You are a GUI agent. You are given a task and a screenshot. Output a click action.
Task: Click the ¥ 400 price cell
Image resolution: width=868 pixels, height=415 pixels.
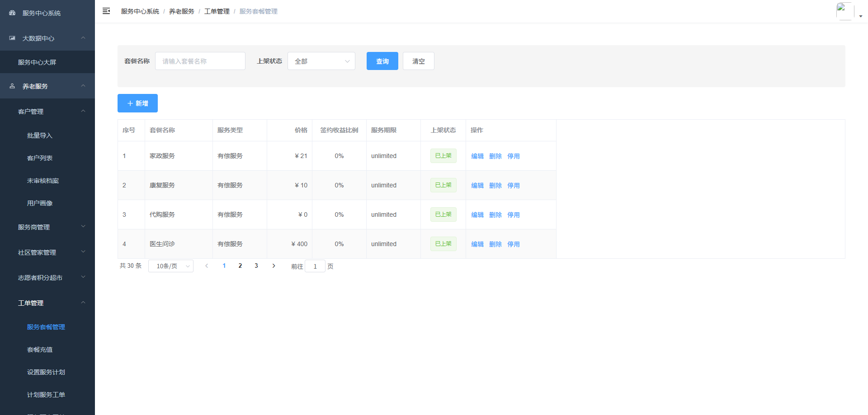tap(289, 244)
